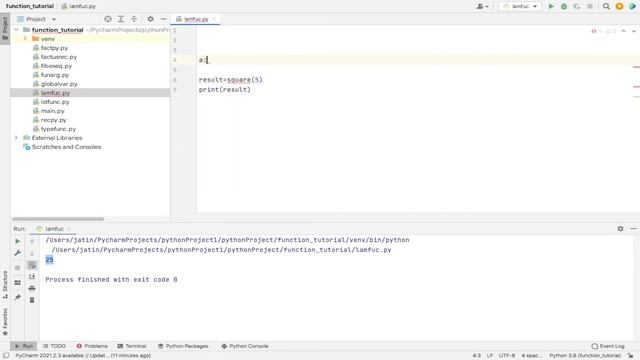Click UTF-8 encoding in status bar
640x360 pixels.
point(507,356)
